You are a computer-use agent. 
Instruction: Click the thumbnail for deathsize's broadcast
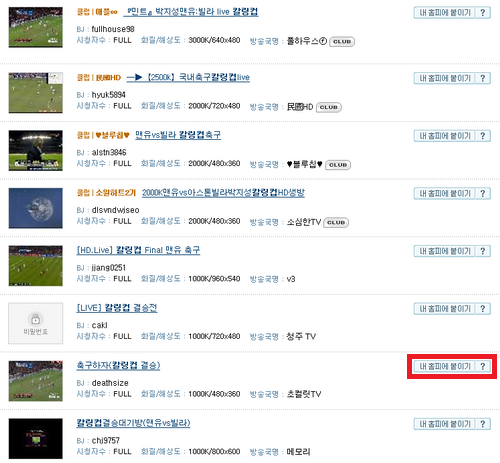tap(36, 381)
